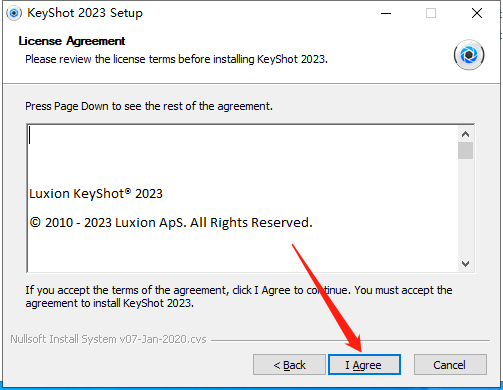Go to the previous step with Back
Screen dimensions: 503x390
[x=289, y=365]
